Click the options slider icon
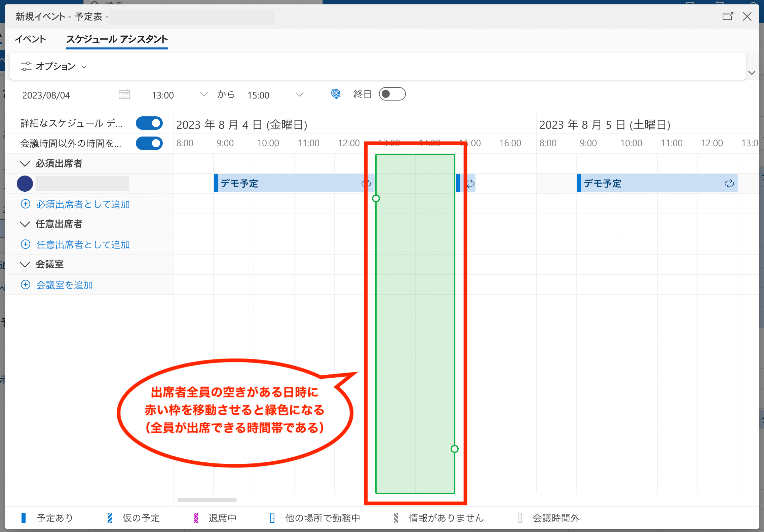The image size is (764, 532). click(x=26, y=66)
